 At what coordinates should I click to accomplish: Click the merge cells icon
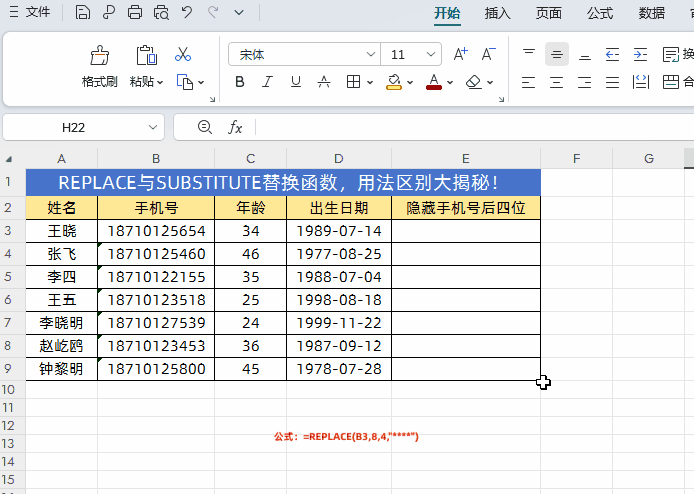(x=671, y=82)
